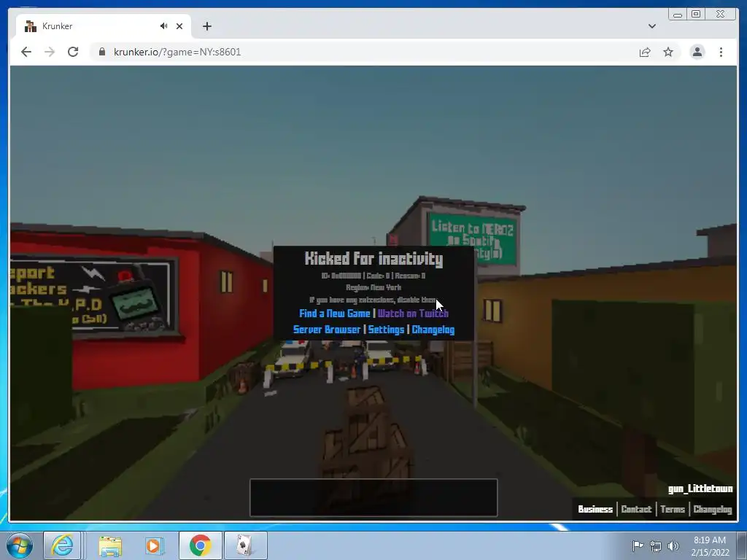Open the Chrome three-dot menu
This screenshot has width=747, height=560.
coord(721,52)
